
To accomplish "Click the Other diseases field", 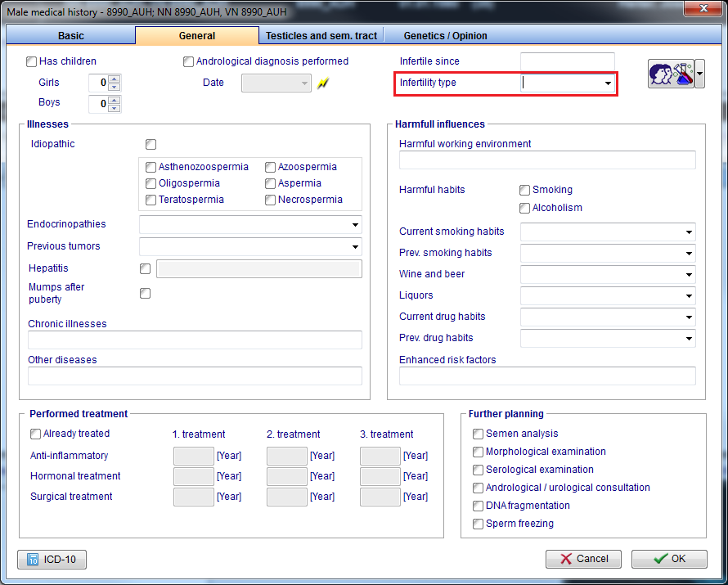I will click(195, 376).
